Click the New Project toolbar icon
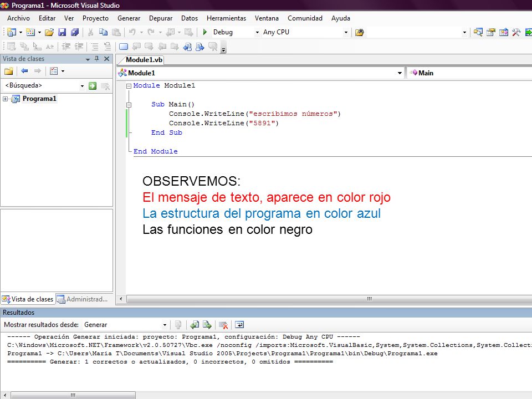This screenshot has width=532, height=399. coord(12,32)
